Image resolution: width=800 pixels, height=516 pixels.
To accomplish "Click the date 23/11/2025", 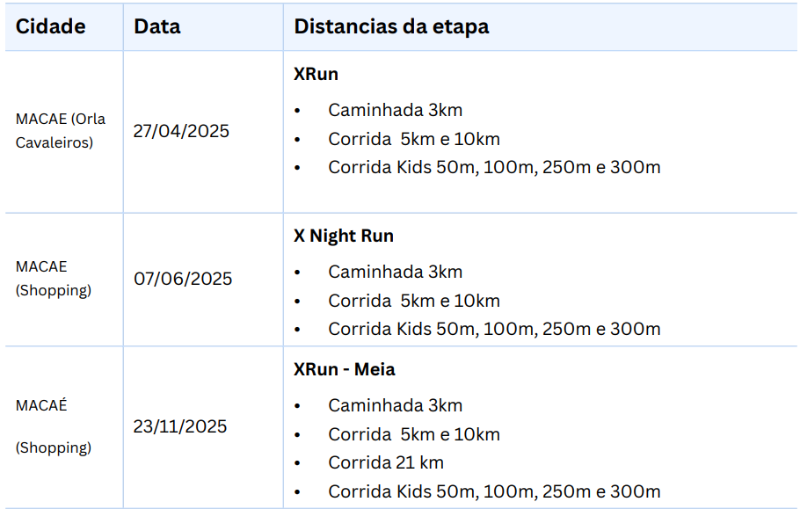I will pos(181,427).
